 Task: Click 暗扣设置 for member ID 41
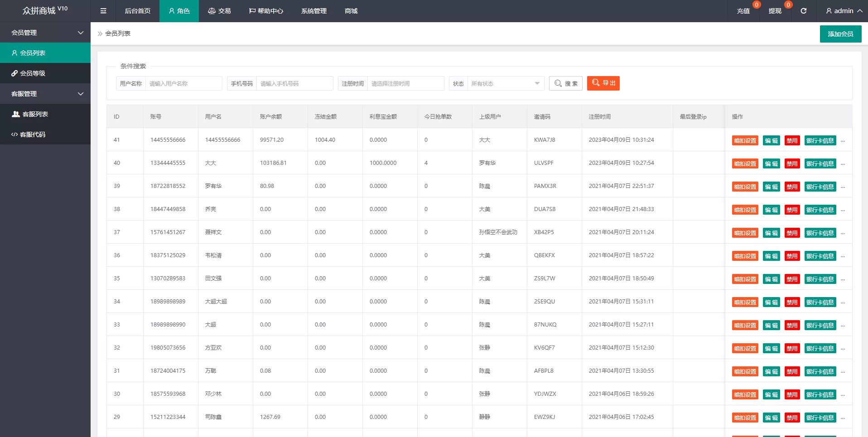pyautogui.click(x=745, y=140)
